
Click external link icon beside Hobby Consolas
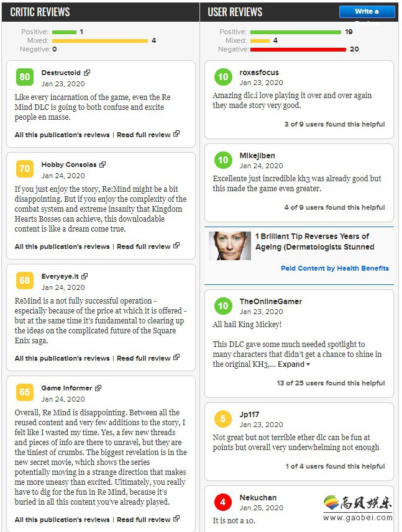click(x=103, y=165)
